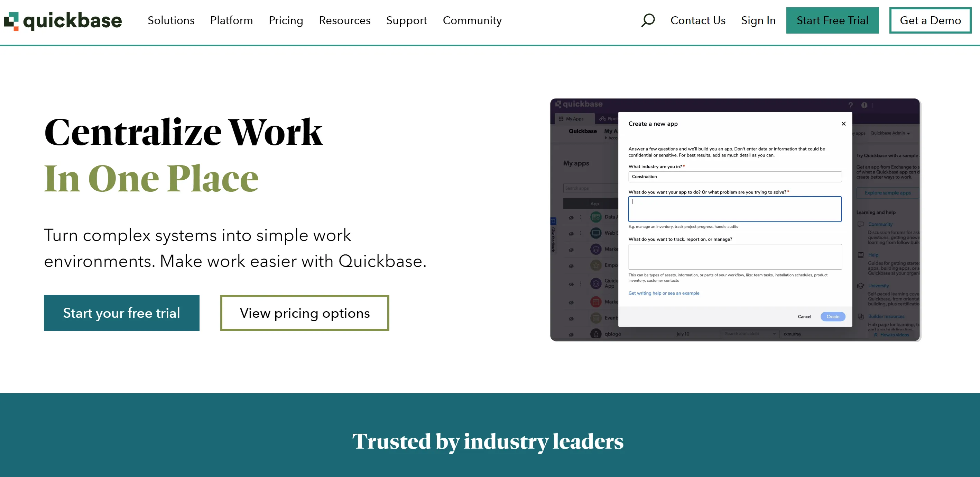Open the search icon
The width and height of the screenshot is (980, 477).
[x=647, y=21]
